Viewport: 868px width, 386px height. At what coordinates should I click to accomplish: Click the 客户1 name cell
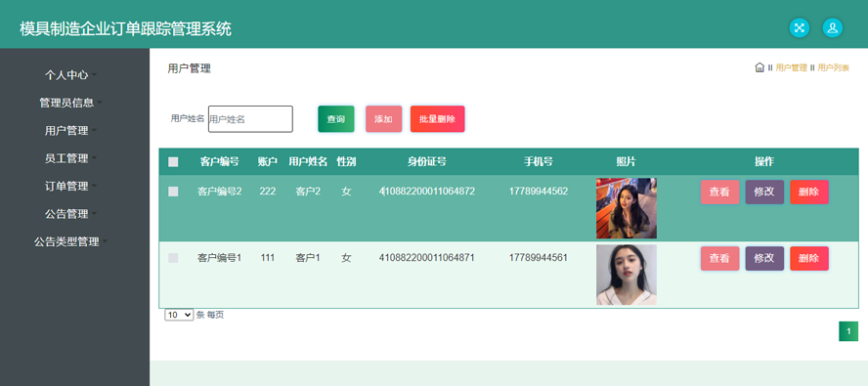click(x=308, y=258)
